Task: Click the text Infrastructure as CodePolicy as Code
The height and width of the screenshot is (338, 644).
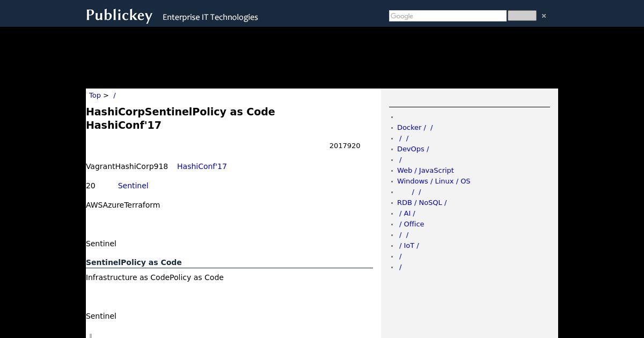Action: (155, 277)
